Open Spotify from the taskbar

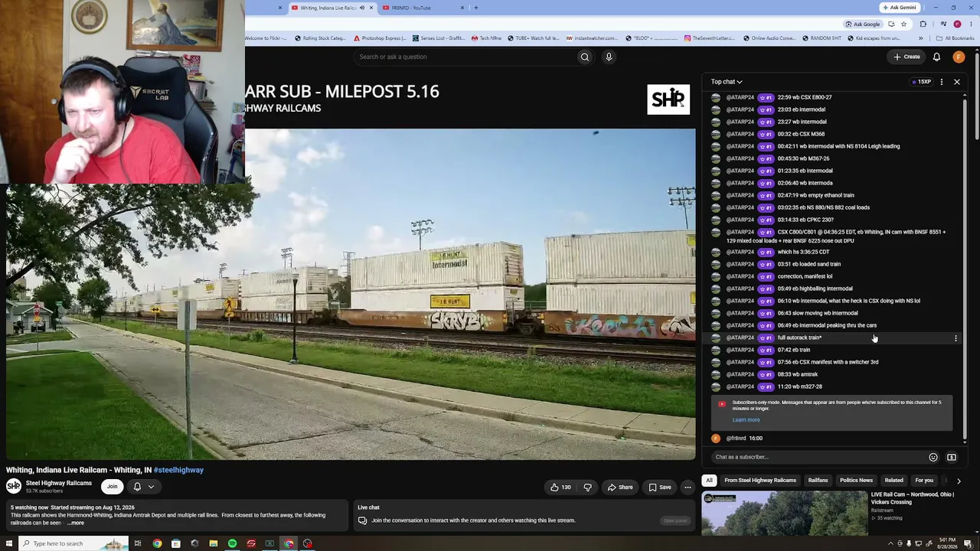point(232,543)
